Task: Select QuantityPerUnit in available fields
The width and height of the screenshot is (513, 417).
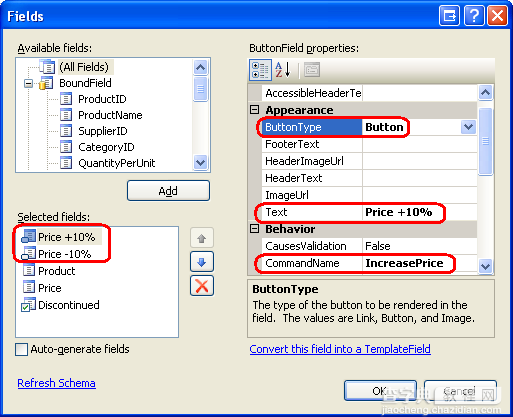Action: click(x=117, y=163)
